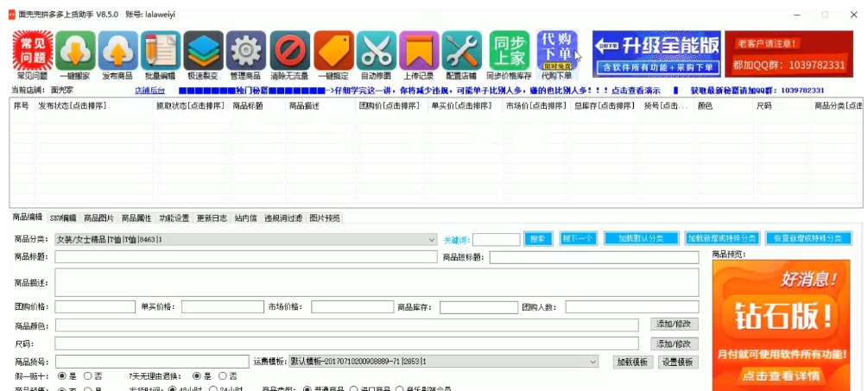Switch to the SKU编辑 tab
The height and width of the screenshot is (391, 868).
click(63, 218)
